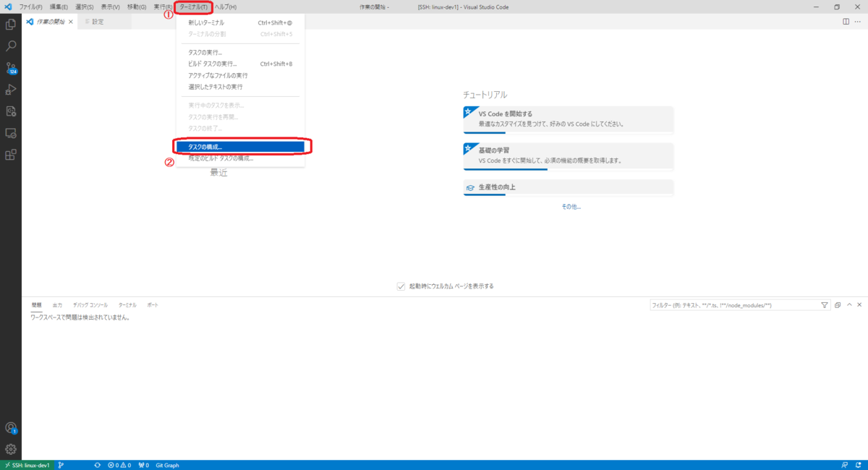Click the Split Editor icon at top right
Screen dimensions: 868x470
pos(846,22)
